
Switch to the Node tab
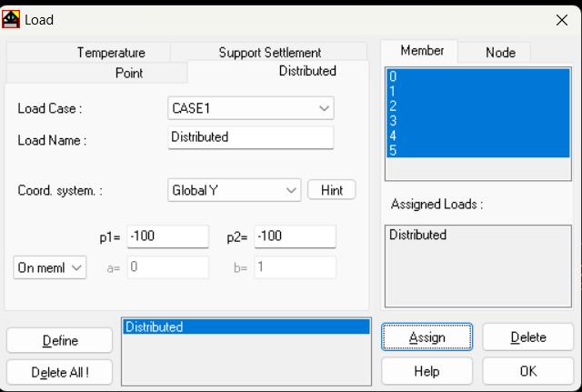pos(500,53)
